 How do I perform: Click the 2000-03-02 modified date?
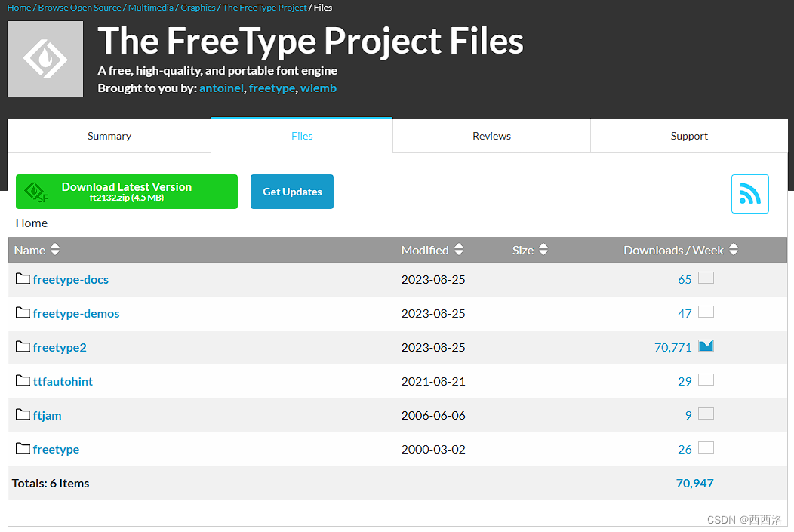point(433,449)
